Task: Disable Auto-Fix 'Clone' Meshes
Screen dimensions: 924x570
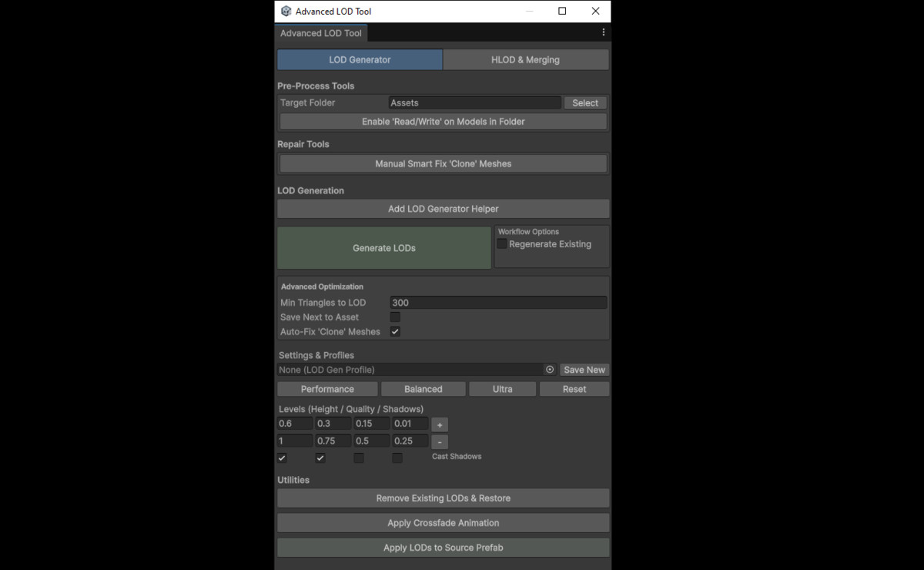Action: (395, 331)
